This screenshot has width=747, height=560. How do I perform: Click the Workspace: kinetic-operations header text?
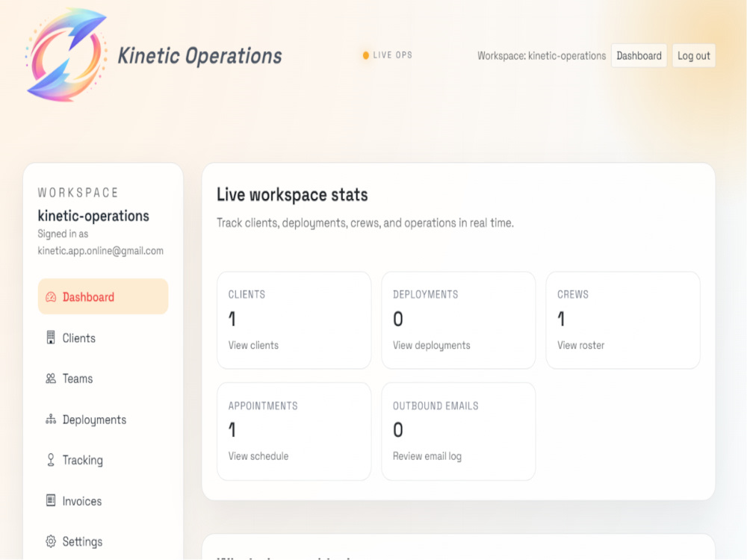click(x=542, y=56)
